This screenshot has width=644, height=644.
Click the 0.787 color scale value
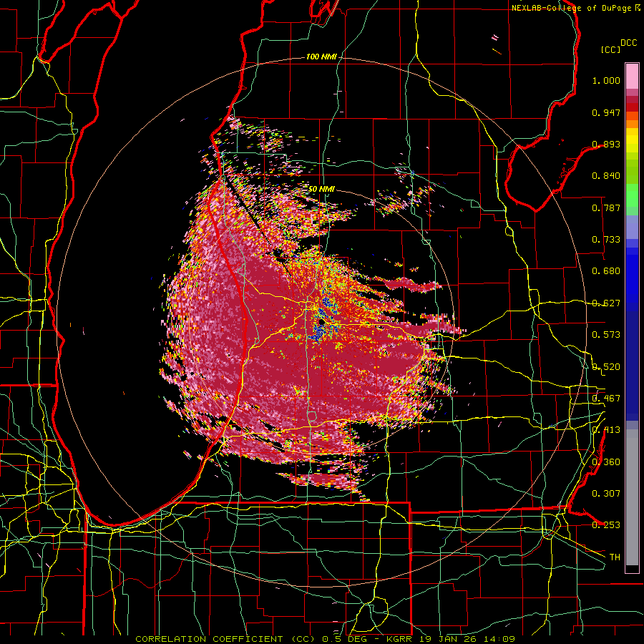[x=606, y=208]
